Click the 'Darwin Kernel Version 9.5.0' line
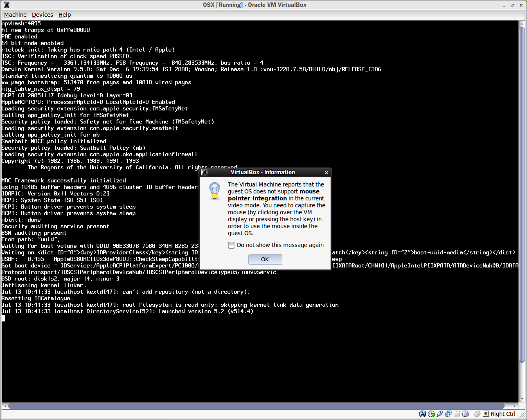The height and width of the screenshot is (420, 527). coord(191,69)
